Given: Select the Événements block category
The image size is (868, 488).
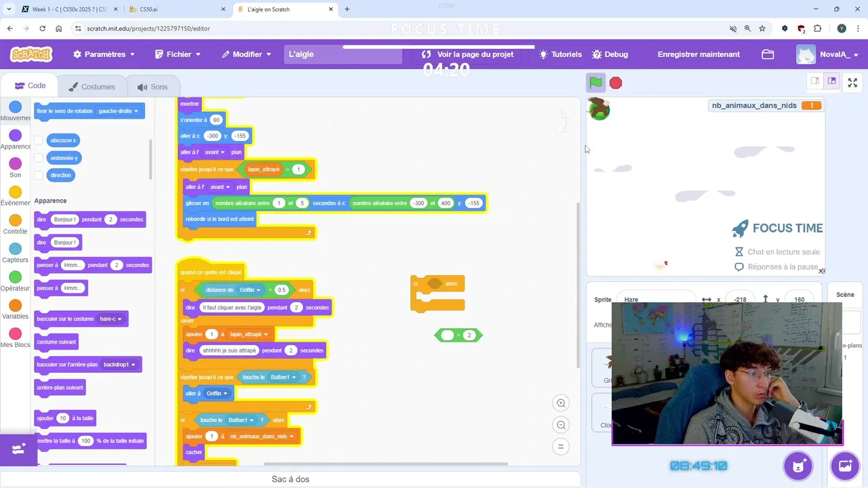Looking at the screenshot, I should pyautogui.click(x=16, y=197).
